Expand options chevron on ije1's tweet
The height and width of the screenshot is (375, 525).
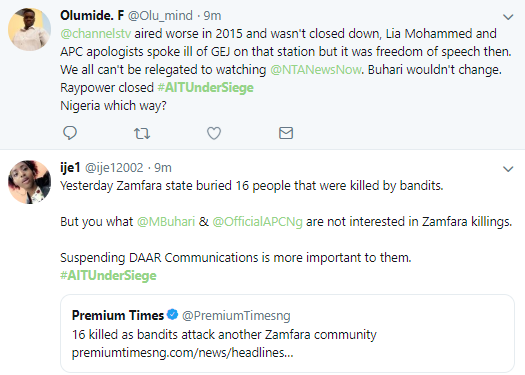(508, 169)
